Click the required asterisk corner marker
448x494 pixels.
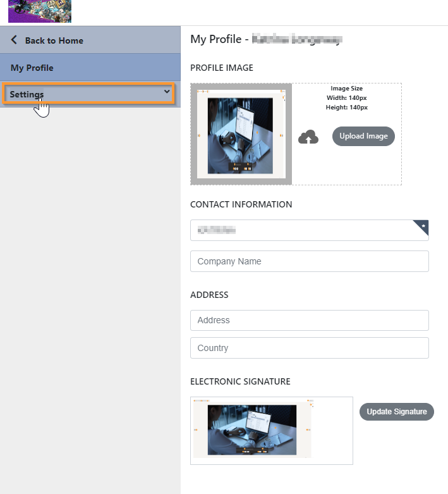pyautogui.click(x=421, y=227)
